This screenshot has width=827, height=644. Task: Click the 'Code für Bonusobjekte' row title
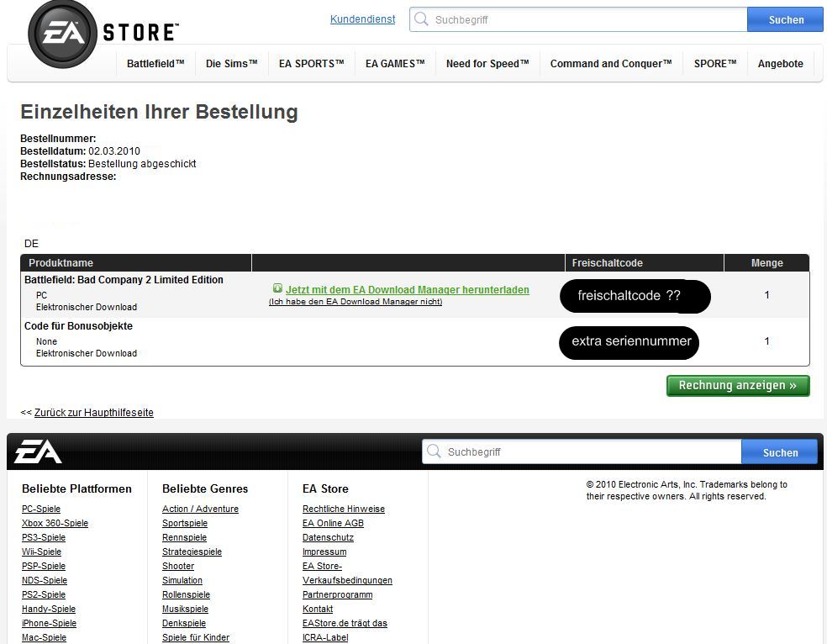[x=79, y=326]
